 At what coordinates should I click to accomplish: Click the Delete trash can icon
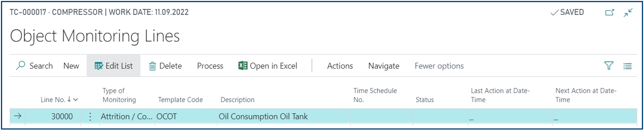tap(152, 66)
